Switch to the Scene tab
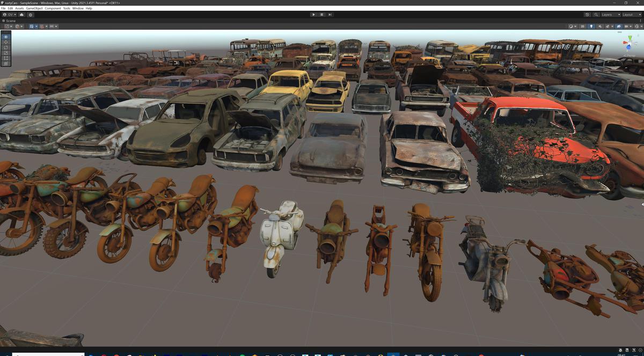The width and height of the screenshot is (644, 356). pyautogui.click(x=9, y=20)
